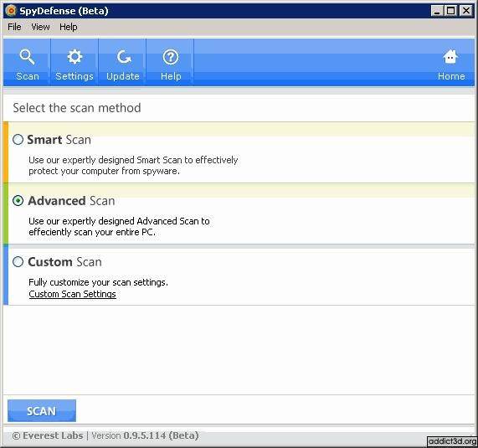Screen dimensions: 478x448
Task: Click the Everest Labs copyright text
Action: [48, 435]
